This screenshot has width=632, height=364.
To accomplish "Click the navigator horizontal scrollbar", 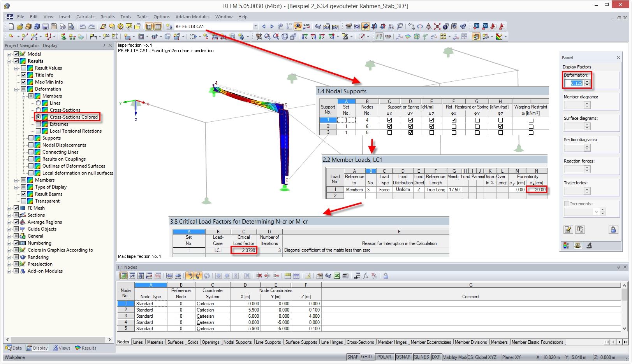I will pyautogui.click(x=58, y=339).
